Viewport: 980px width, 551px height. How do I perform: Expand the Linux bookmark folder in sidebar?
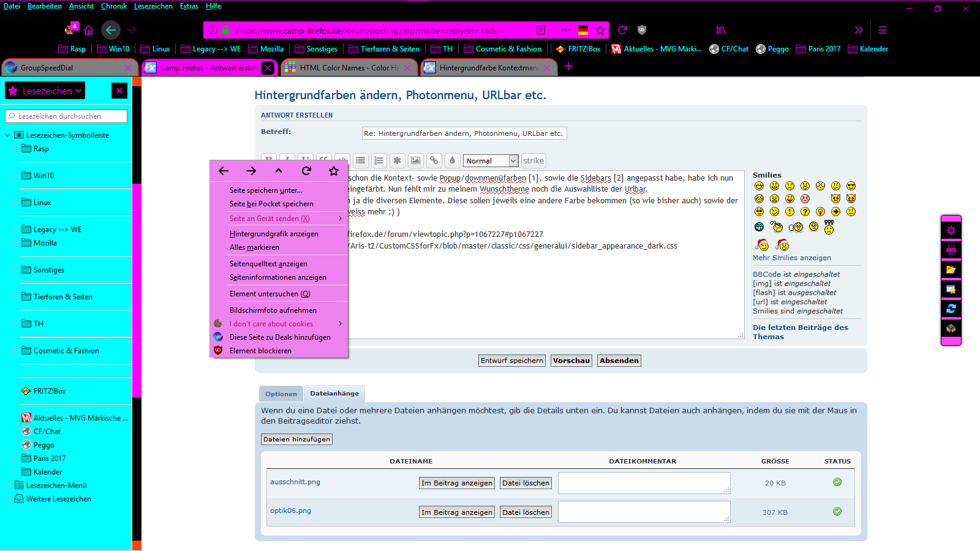point(15,203)
